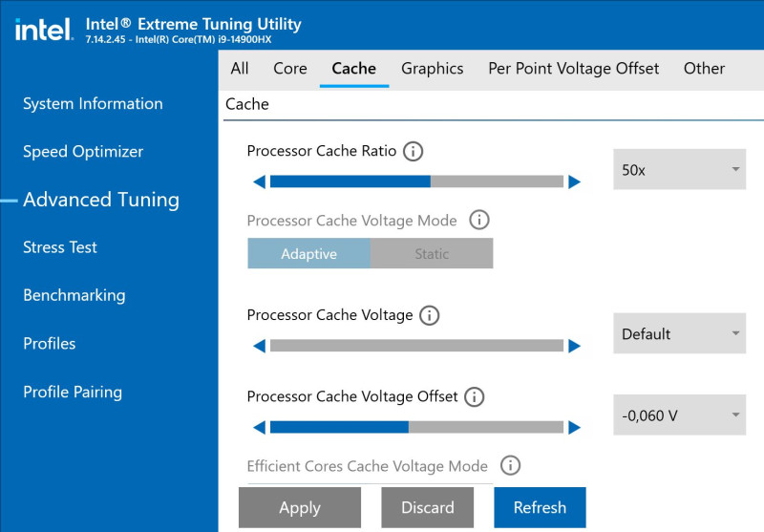Expand the Default cache voltage dropdown

tap(679, 333)
